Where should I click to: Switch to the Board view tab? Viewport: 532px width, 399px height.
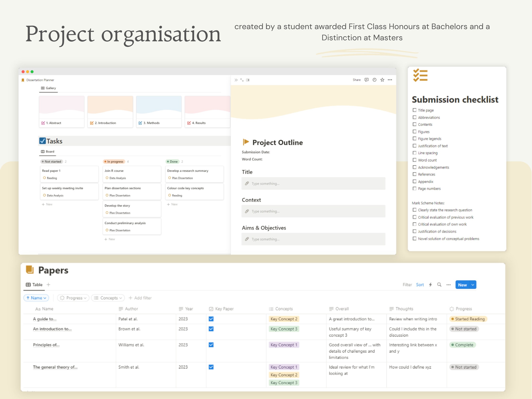click(x=47, y=151)
